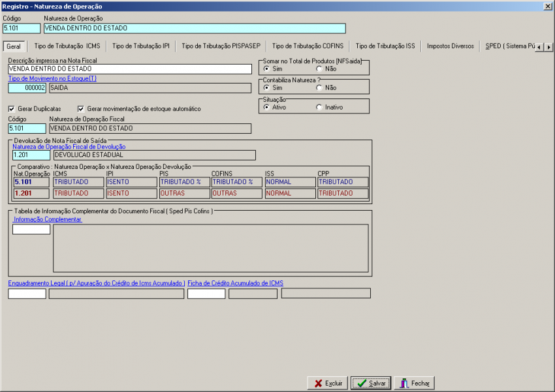Click the Descrição impressa na Nota Fiscal field

click(130, 69)
